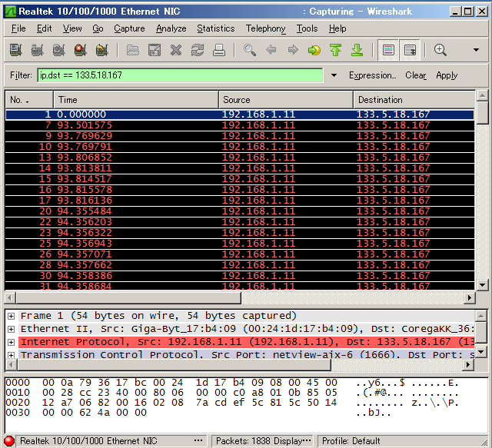Select packet row number 20
The width and height of the screenshot is (492, 448).
(x=240, y=211)
